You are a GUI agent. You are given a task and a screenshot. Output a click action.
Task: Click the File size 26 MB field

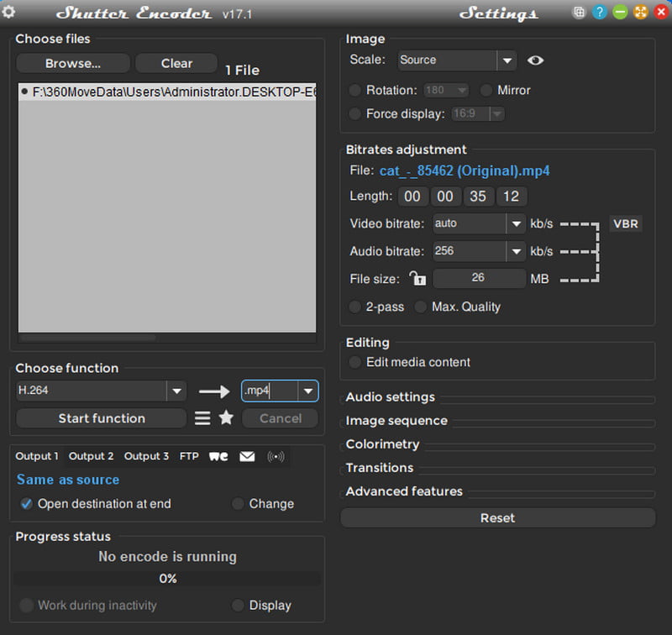(479, 278)
